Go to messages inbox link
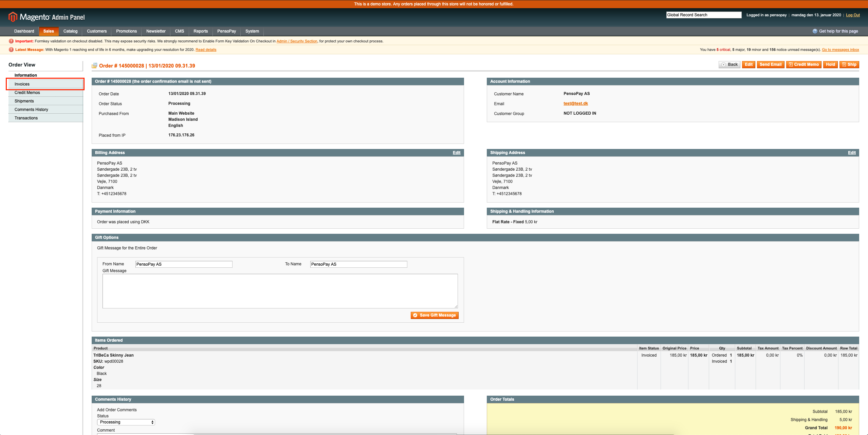868x435 pixels. [840, 50]
